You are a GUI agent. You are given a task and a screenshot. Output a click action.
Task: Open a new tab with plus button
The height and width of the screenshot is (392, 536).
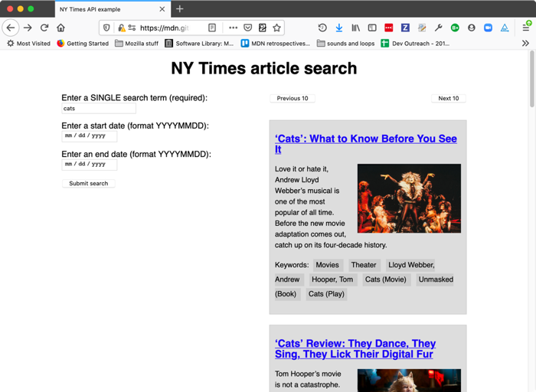click(180, 8)
